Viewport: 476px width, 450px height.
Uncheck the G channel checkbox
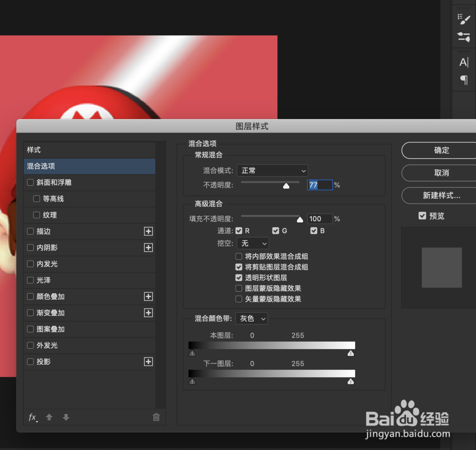(276, 231)
